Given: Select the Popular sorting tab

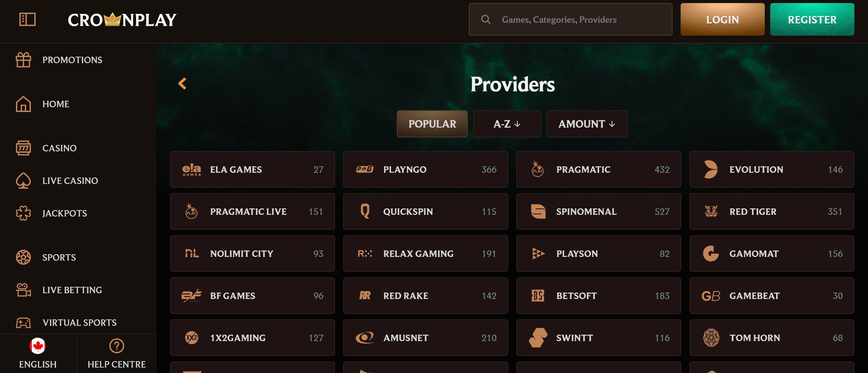Looking at the screenshot, I should 432,124.
